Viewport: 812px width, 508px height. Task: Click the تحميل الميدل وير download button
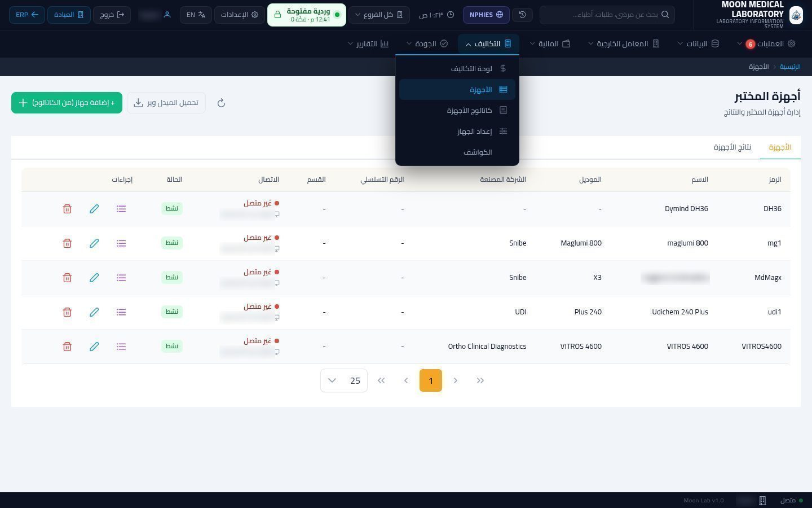(166, 103)
